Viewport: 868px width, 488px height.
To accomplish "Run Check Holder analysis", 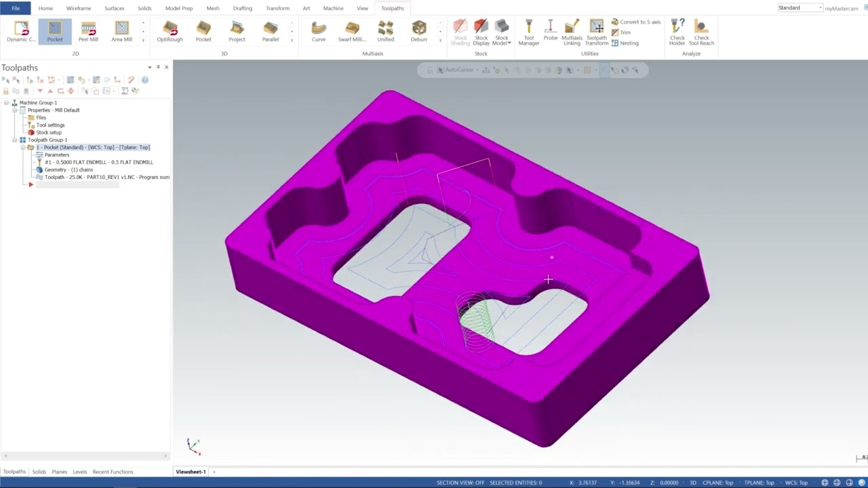I will click(x=677, y=32).
